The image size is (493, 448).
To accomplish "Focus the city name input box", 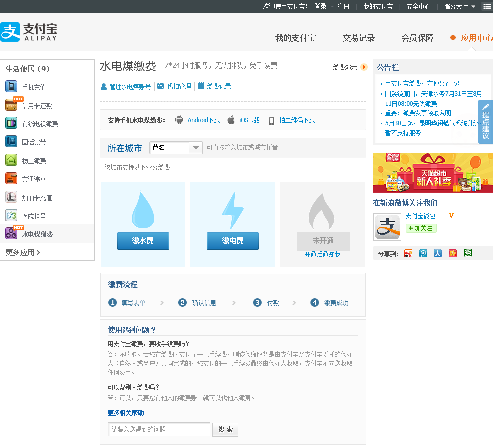I will [169, 148].
